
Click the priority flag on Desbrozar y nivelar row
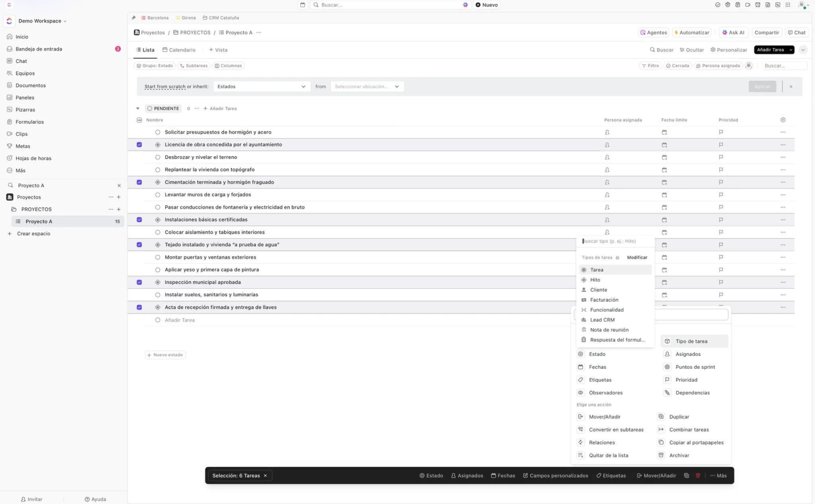click(721, 158)
